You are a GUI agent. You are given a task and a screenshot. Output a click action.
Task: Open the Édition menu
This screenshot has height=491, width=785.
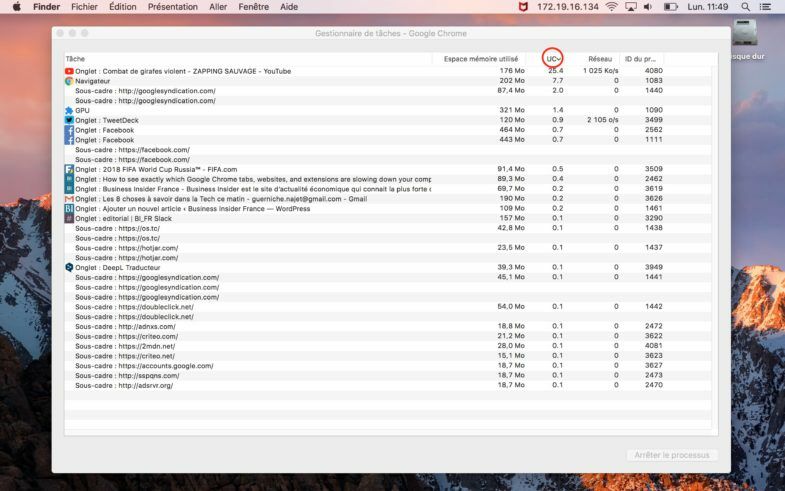123,7
